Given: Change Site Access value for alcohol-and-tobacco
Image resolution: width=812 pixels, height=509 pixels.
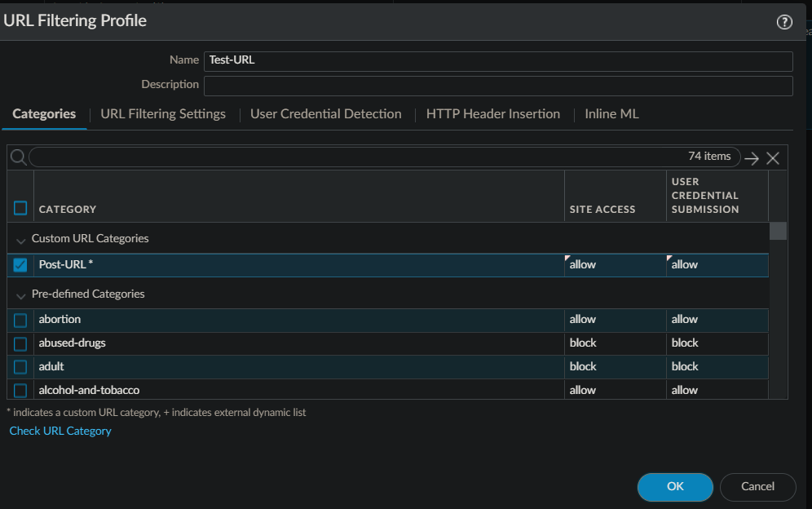Looking at the screenshot, I should (x=615, y=390).
